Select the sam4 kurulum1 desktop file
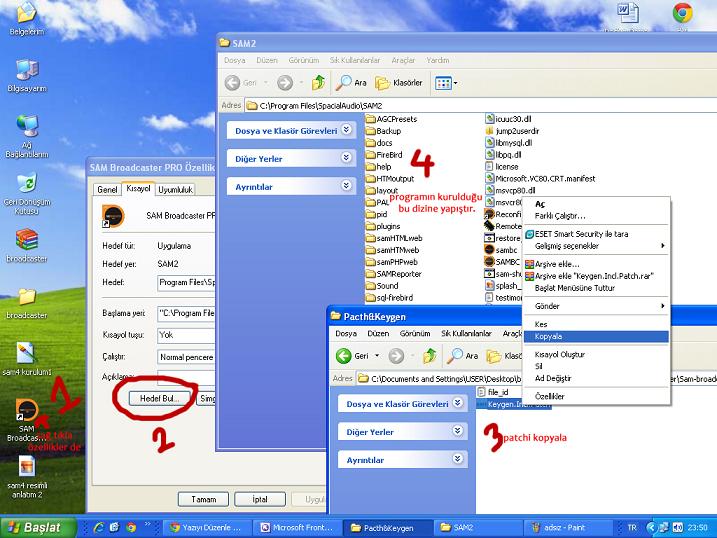This screenshot has height=538, width=717. click(27, 359)
